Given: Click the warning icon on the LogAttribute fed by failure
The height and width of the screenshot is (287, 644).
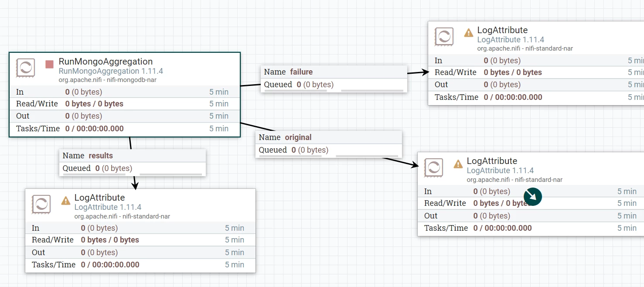Looking at the screenshot, I should [469, 33].
